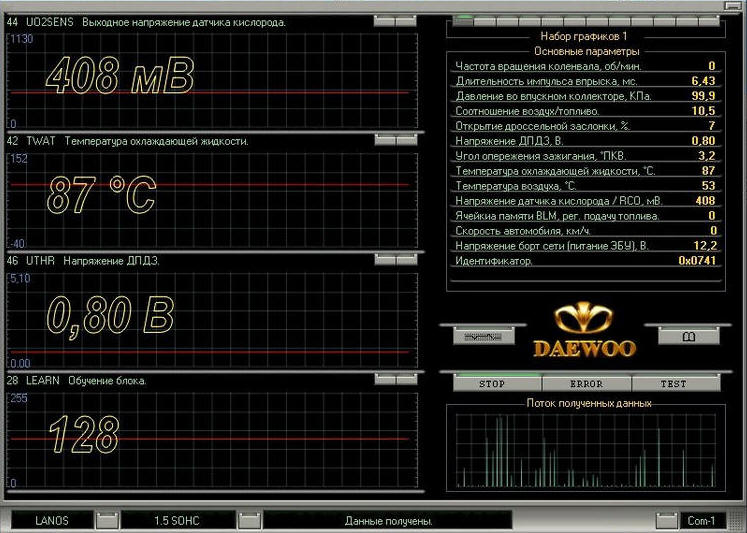Select the first green graph set tab
Viewport: 747px width, 533px height.
pyautogui.click(x=464, y=19)
